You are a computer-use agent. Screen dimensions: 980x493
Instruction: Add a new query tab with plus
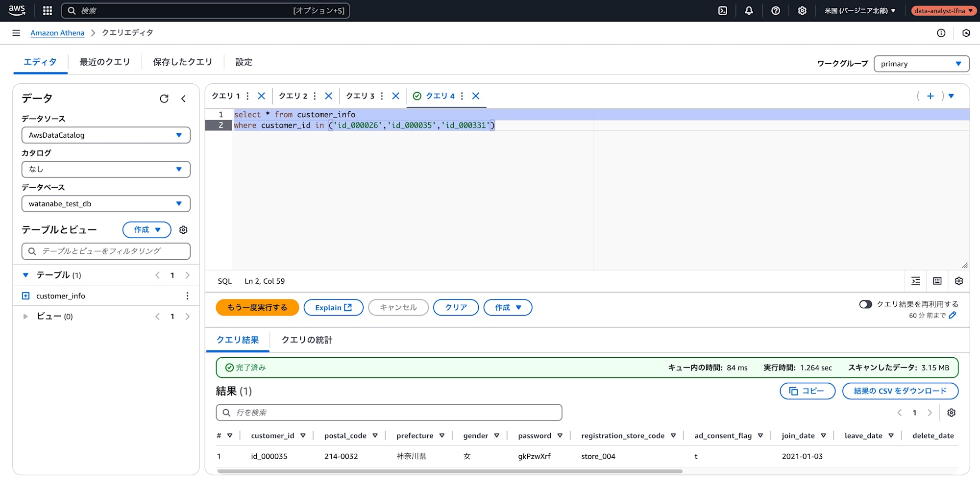tap(930, 96)
